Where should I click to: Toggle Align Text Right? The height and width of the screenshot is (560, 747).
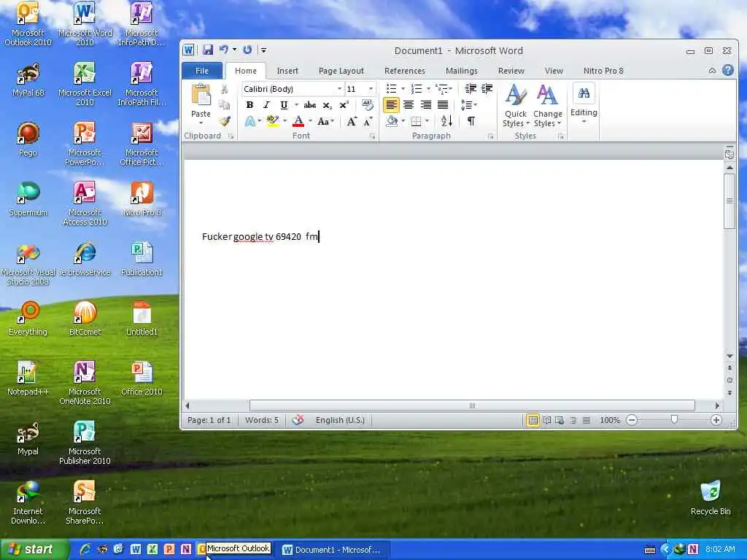coord(425,105)
